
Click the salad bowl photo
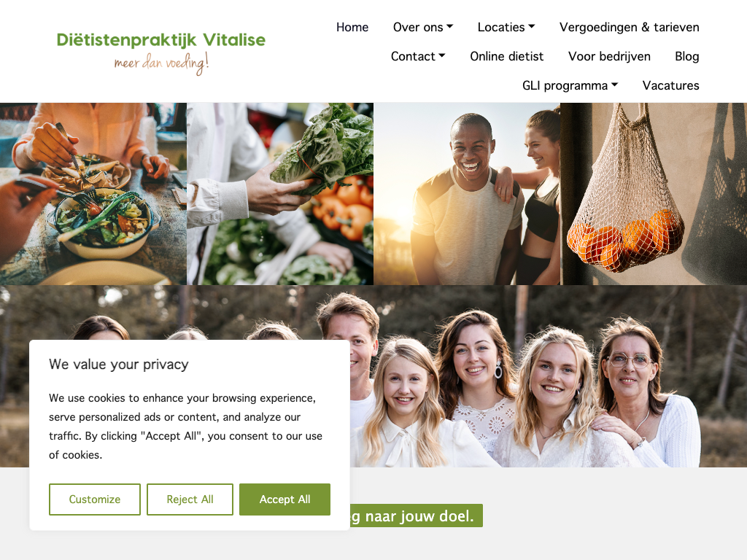coord(93,194)
